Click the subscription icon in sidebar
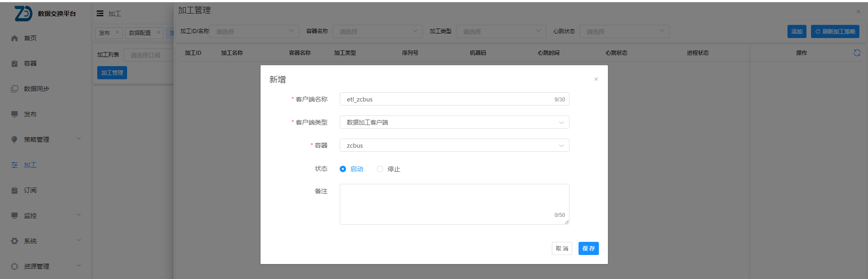 click(14, 191)
